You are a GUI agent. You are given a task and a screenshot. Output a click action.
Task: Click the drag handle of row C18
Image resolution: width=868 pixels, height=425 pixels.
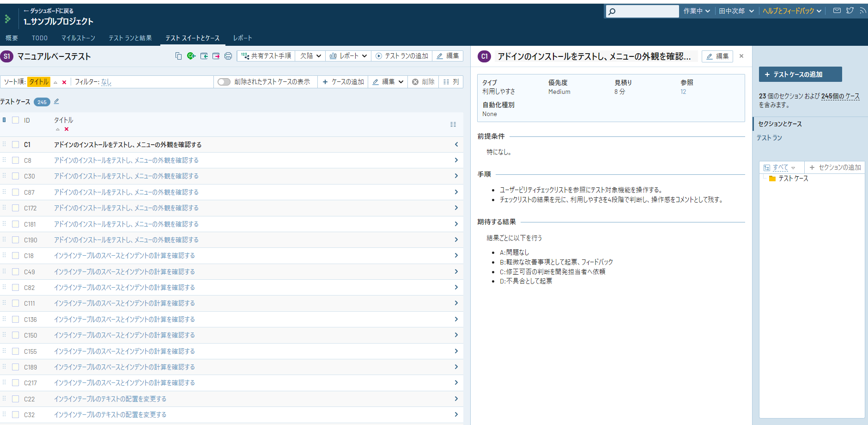(4, 255)
